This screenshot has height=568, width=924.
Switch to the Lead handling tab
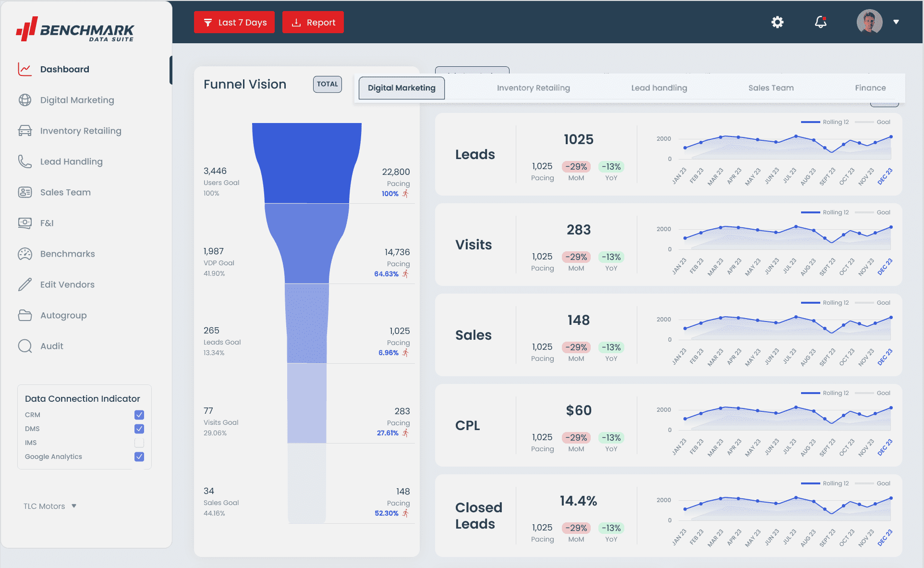[x=659, y=88]
